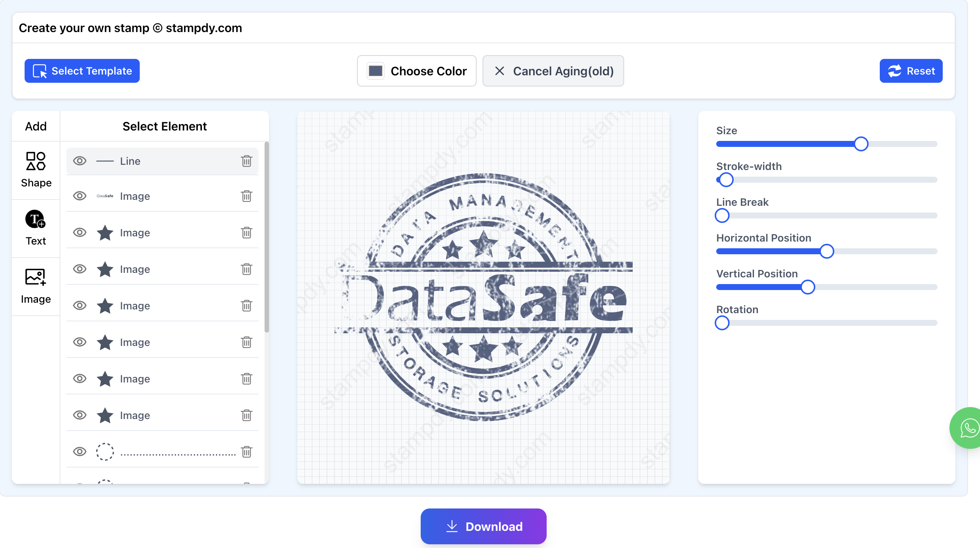The image size is (980, 548).
Task: Hide the dotted circle element
Action: coord(79,452)
